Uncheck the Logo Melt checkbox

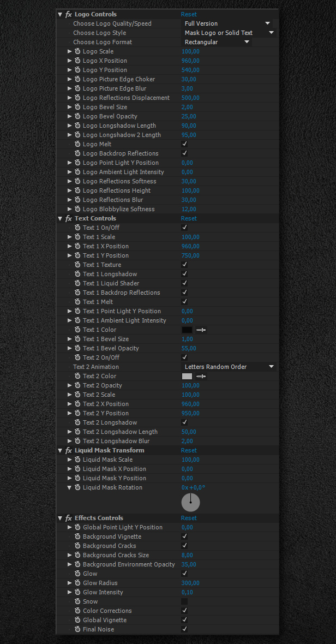(x=184, y=144)
